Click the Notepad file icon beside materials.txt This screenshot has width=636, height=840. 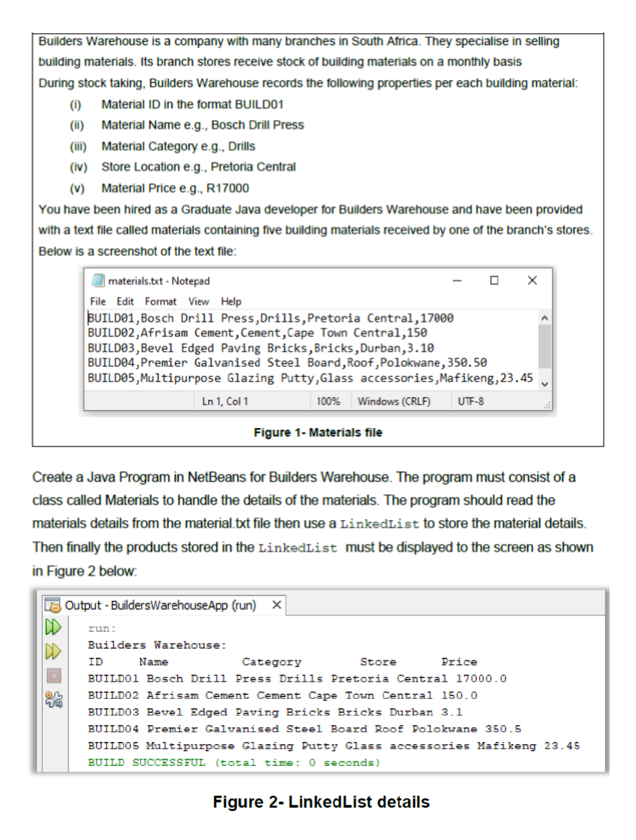98,280
